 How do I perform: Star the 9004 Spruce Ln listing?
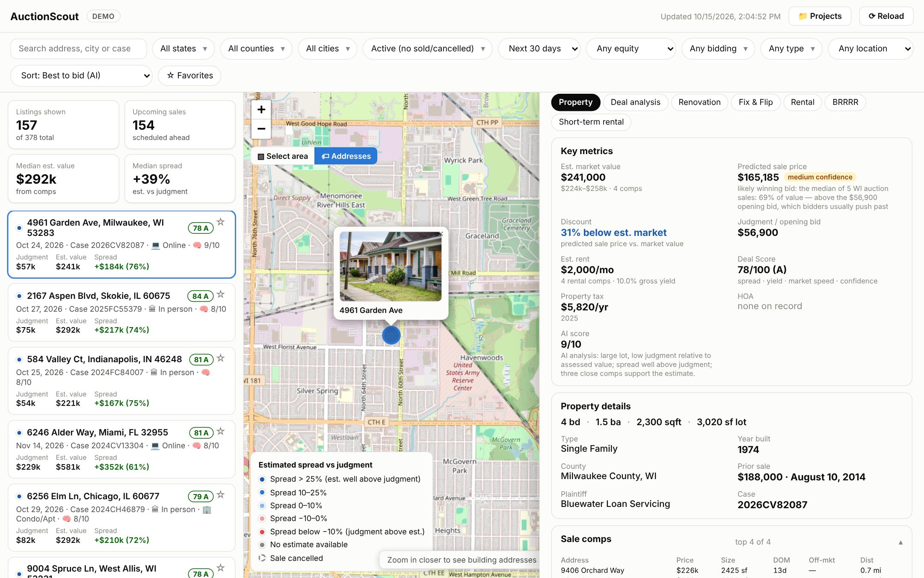(x=221, y=568)
